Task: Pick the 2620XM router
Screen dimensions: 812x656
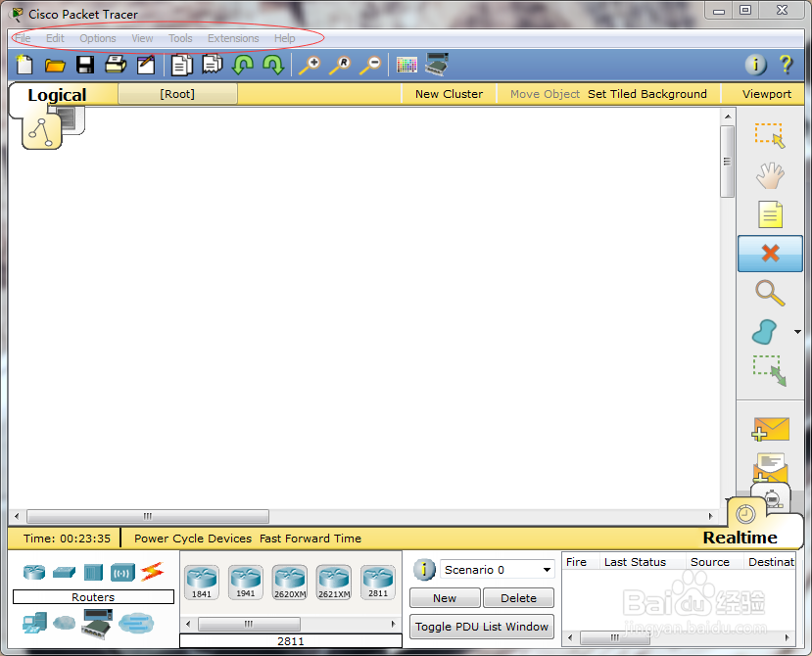Action: click(290, 582)
